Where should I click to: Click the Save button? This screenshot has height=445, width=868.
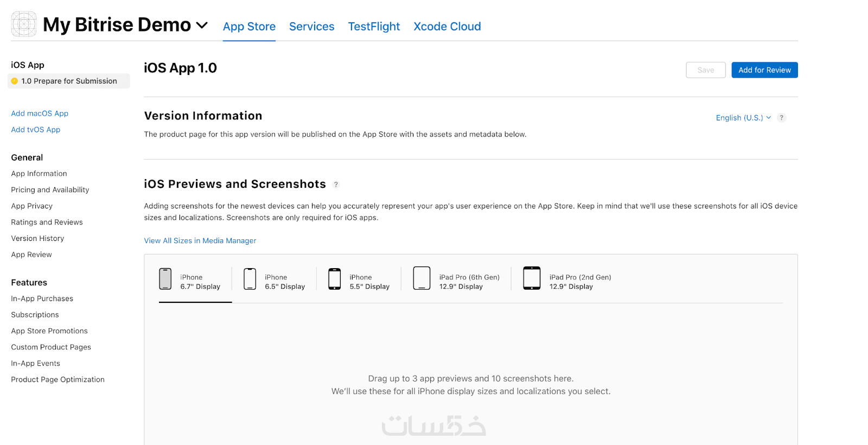(x=705, y=70)
